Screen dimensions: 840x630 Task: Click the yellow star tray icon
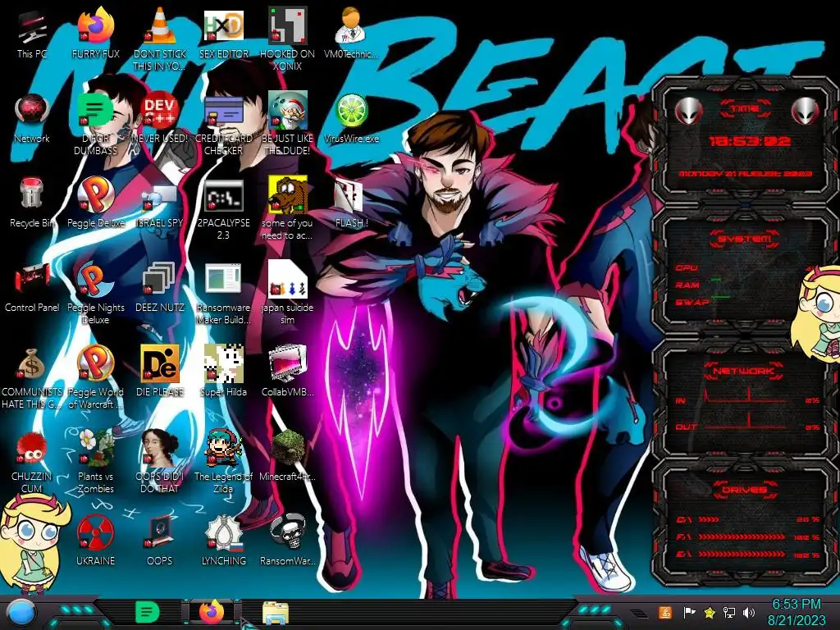click(710, 613)
